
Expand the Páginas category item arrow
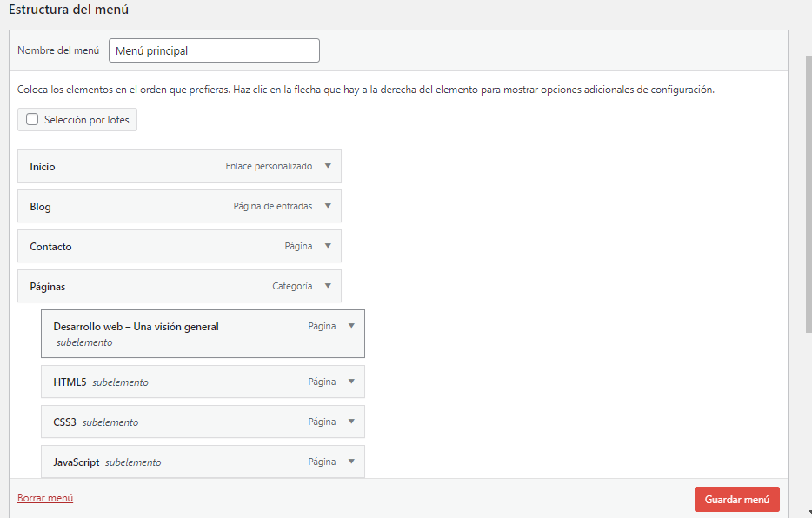(328, 286)
